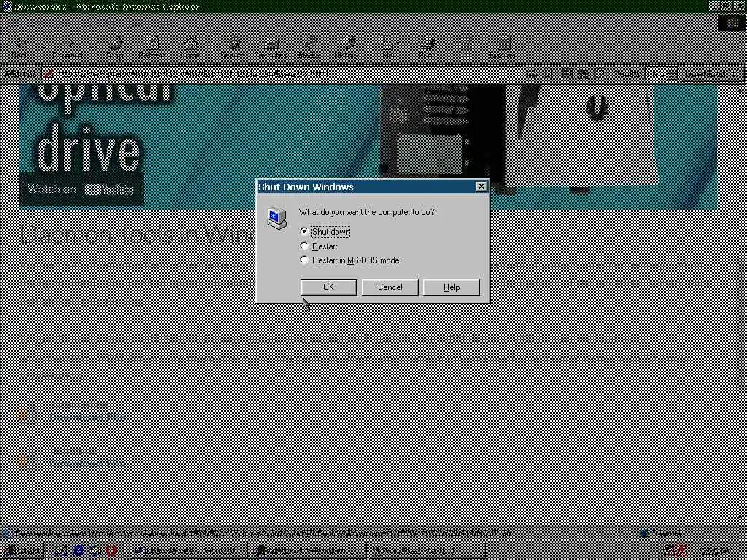
Task: Launch Internet Explorer from quick launch
Action: pos(78,551)
